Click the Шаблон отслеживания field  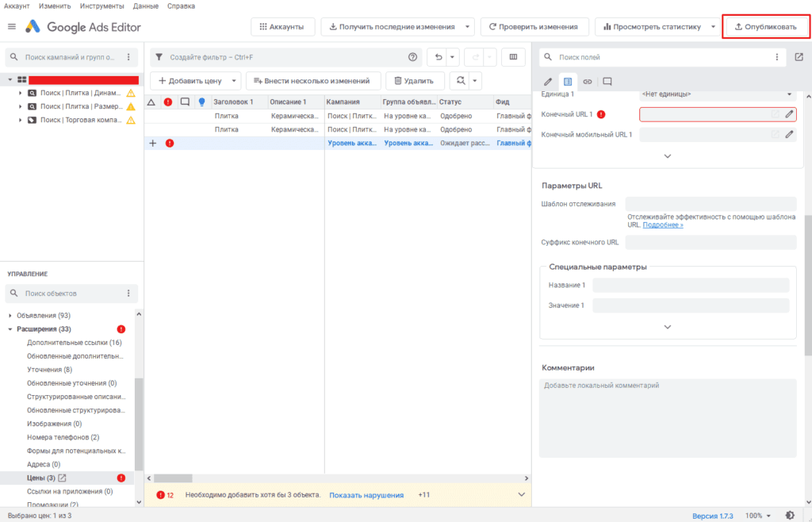tap(710, 204)
